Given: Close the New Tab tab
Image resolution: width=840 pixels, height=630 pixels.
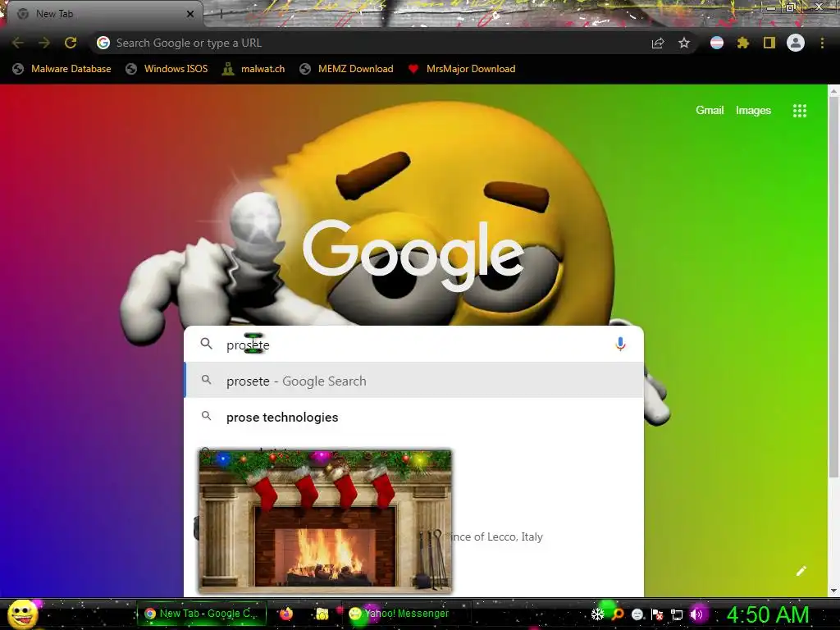Looking at the screenshot, I should click(190, 14).
